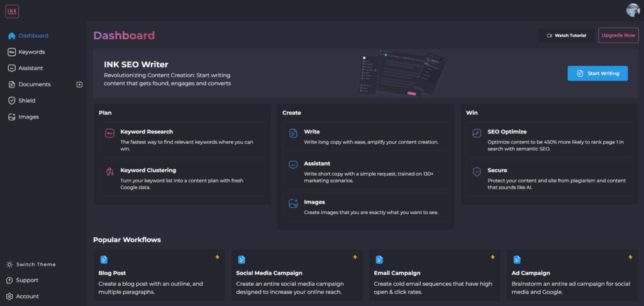Image resolution: width=644 pixels, height=306 pixels.
Task: Click lightning bolt on Social Media Campaign card
Action: 355,257
